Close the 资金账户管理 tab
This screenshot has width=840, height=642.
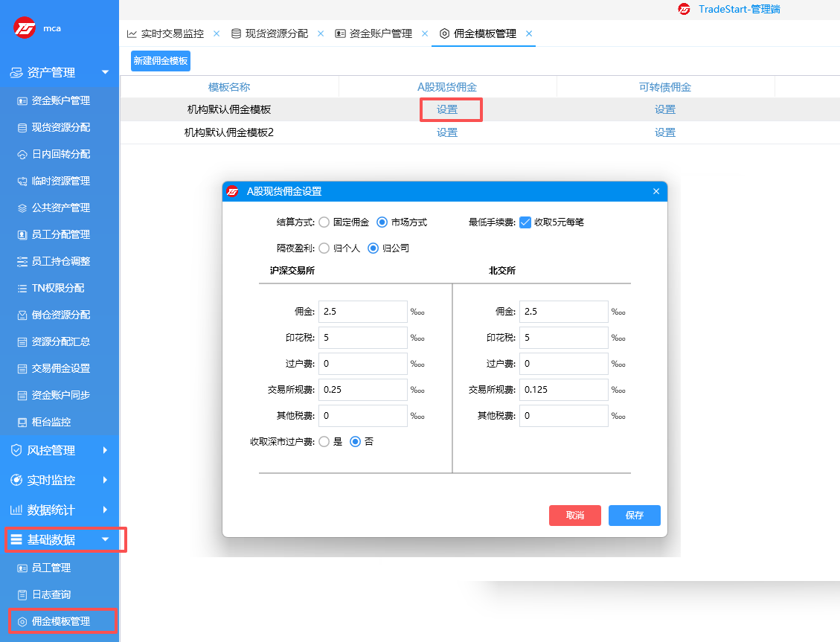[x=425, y=33]
